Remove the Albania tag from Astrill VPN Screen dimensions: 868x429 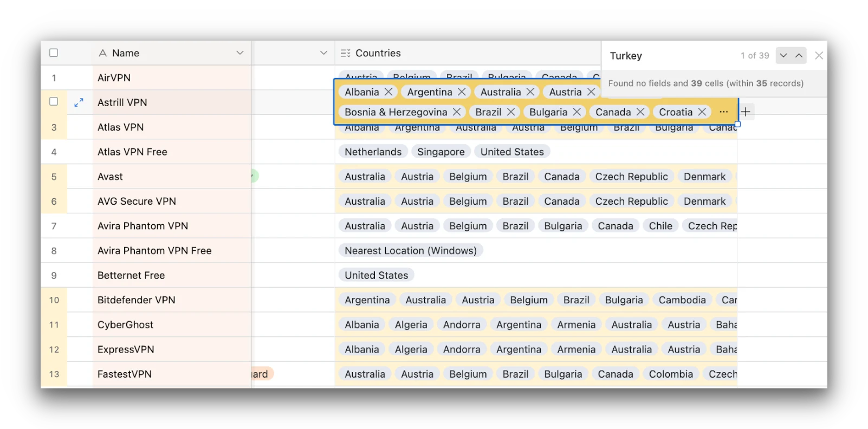click(x=388, y=92)
